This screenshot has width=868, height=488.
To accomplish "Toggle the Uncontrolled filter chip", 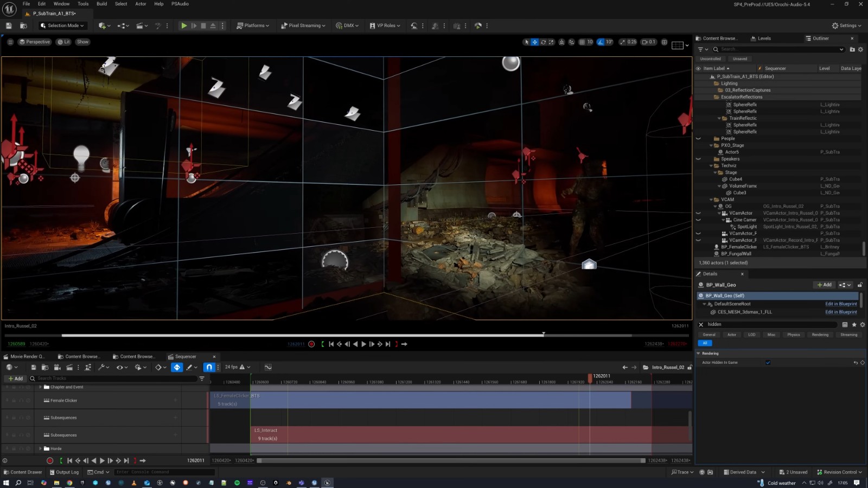I will 710,59.
